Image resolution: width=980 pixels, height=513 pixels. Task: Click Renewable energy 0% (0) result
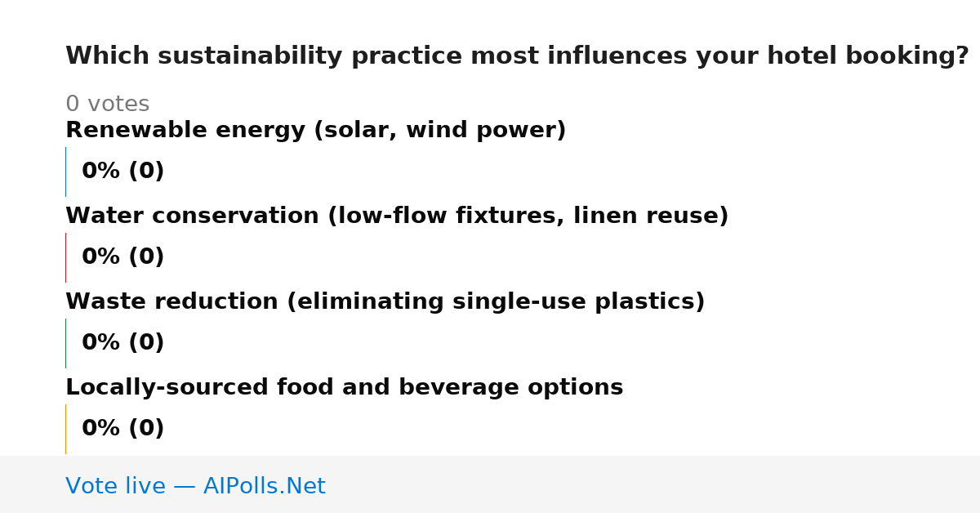[122, 172]
